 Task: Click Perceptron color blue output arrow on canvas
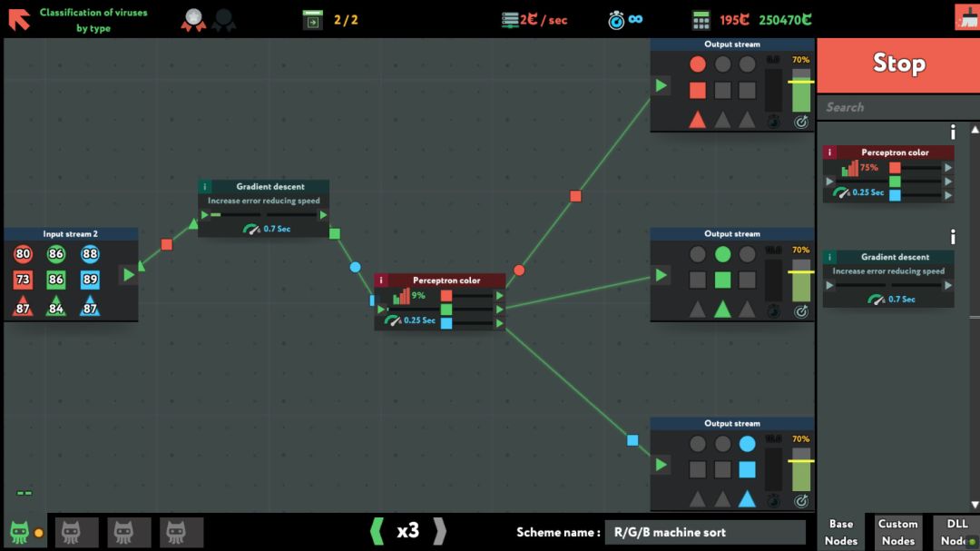point(499,323)
